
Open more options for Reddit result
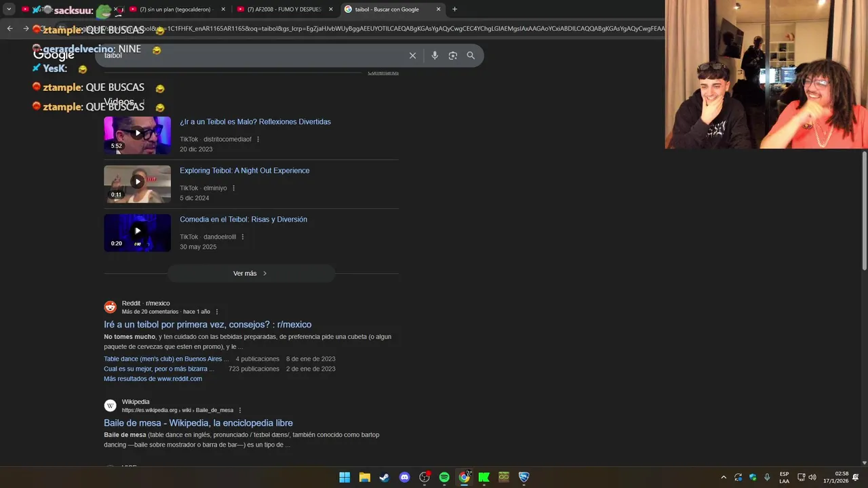[x=217, y=312]
